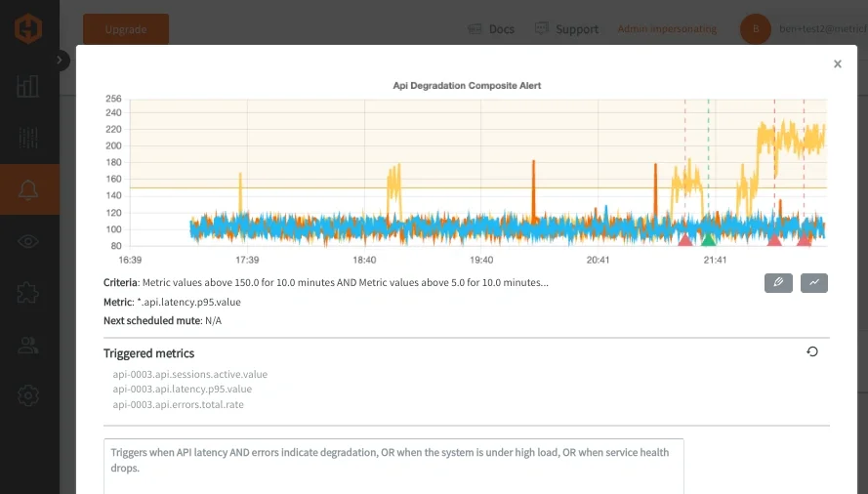868x494 pixels.
Task: Click the edit alert pencil button
Action: 778,283
